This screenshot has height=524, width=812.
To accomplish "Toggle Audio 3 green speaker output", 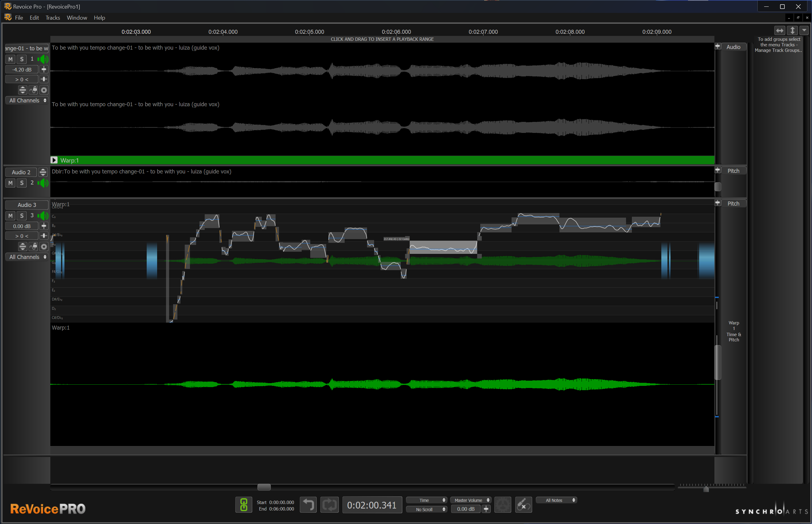I will point(43,216).
